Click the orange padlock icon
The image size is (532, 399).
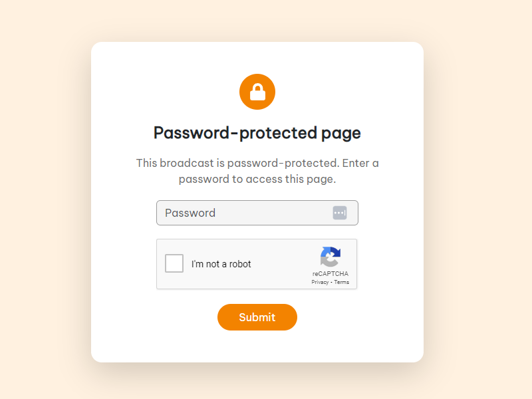(257, 92)
